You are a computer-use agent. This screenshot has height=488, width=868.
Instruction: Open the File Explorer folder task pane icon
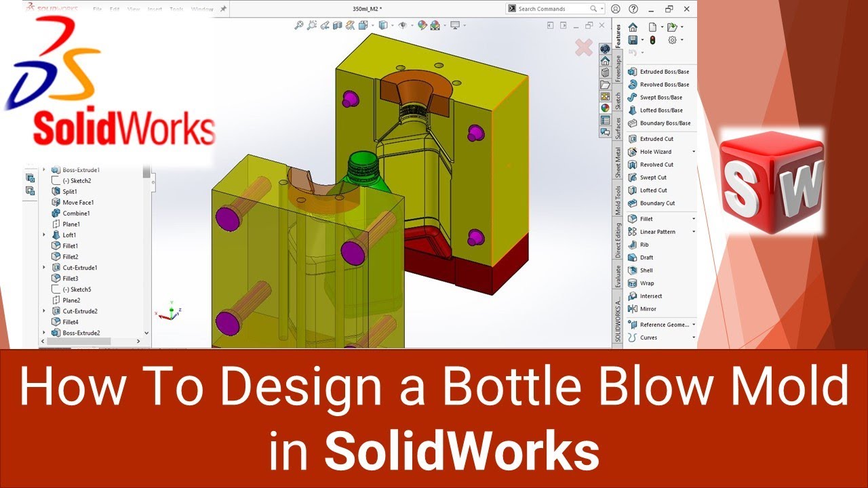coord(605,84)
